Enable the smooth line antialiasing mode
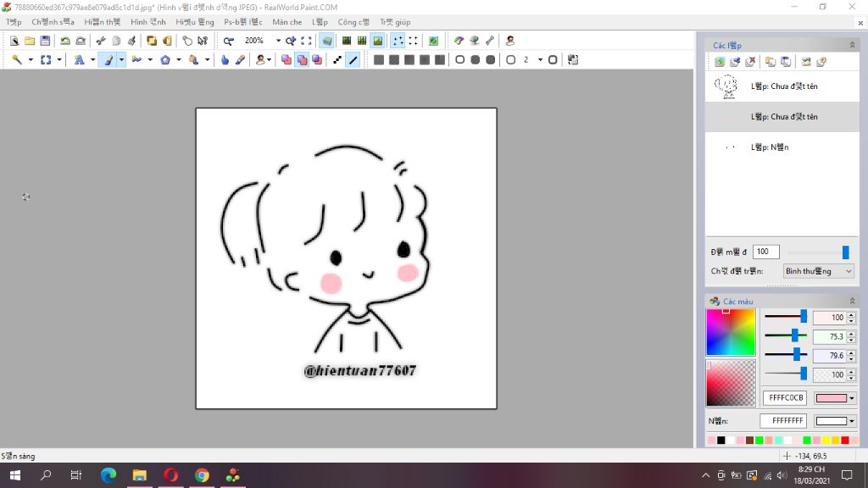This screenshot has height=488, width=868. click(x=353, y=60)
